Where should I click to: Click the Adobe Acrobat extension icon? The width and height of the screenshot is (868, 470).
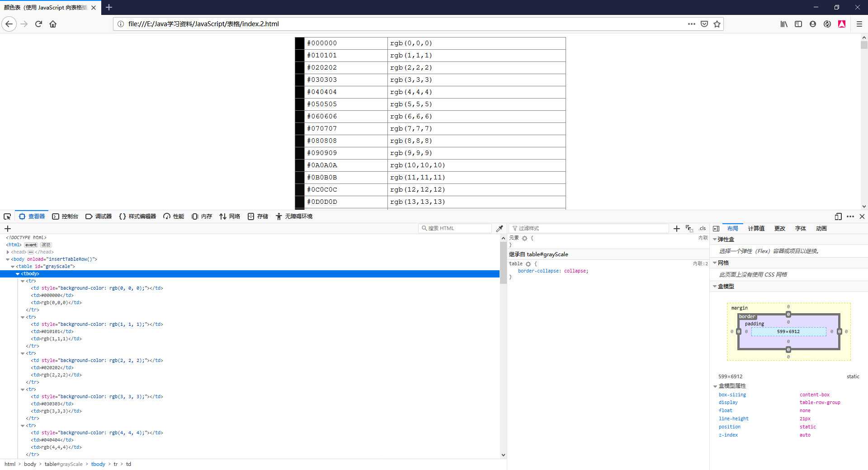(842, 24)
